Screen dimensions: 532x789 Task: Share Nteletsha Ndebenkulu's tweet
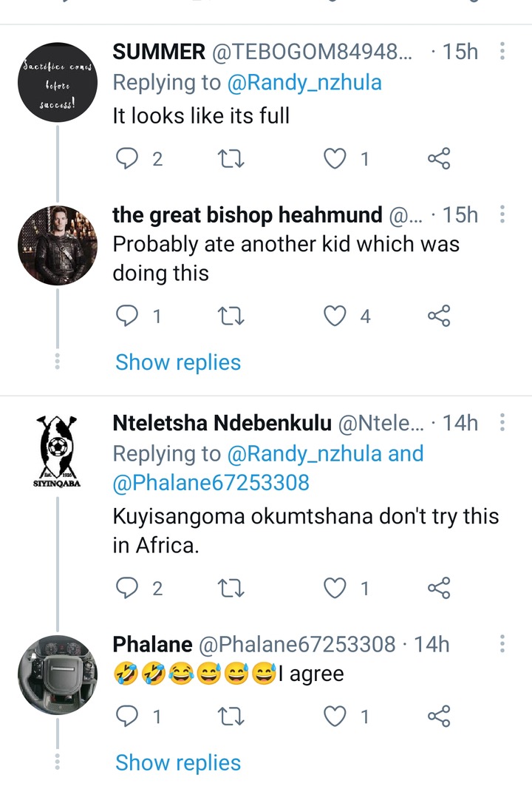[x=439, y=588]
